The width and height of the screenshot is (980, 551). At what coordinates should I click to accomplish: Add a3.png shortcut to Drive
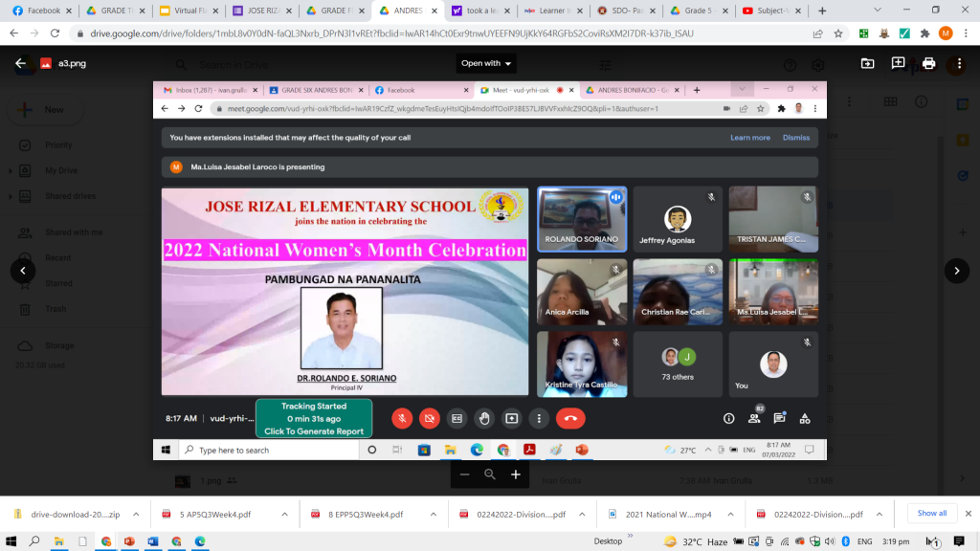tap(867, 63)
